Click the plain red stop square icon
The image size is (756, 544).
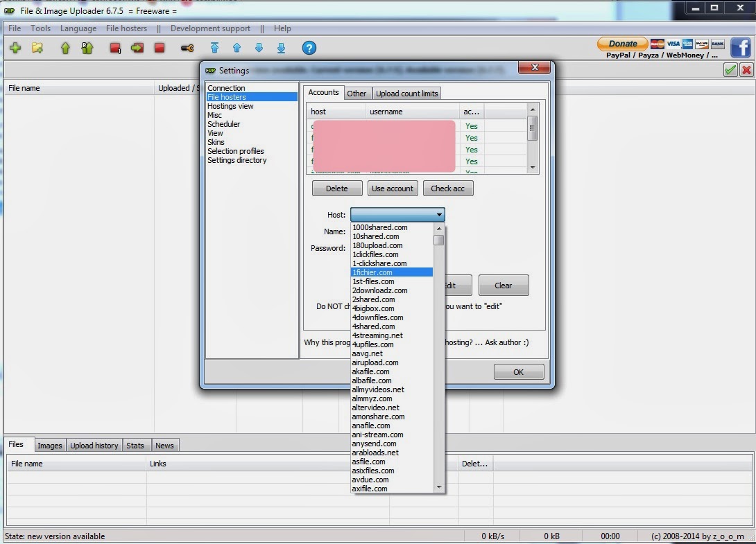(160, 48)
